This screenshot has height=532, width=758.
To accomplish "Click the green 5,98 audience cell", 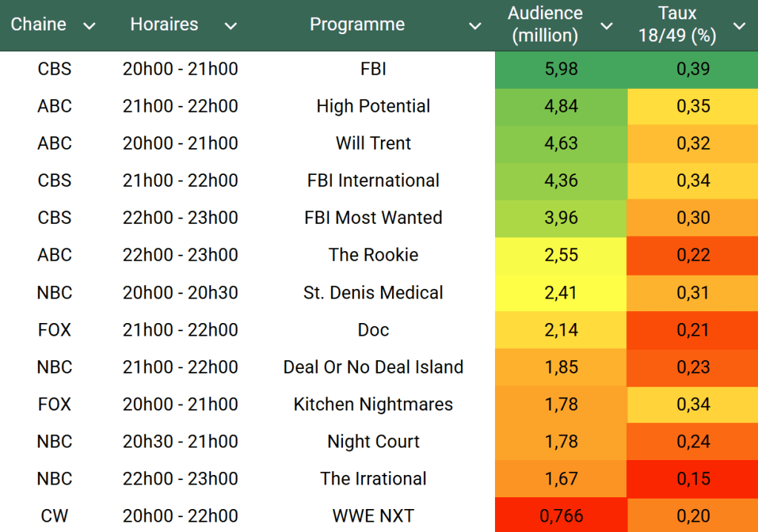I will (561, 70).
